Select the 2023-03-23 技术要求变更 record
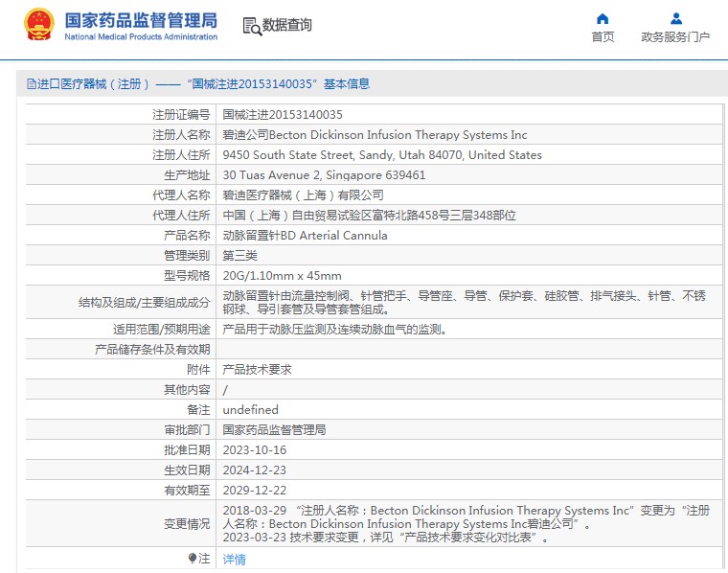The height and width of the screenshot is (573, 728). pos(385,538)
